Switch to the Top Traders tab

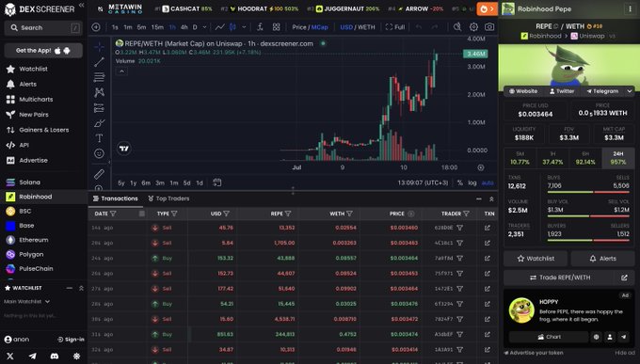168,198
